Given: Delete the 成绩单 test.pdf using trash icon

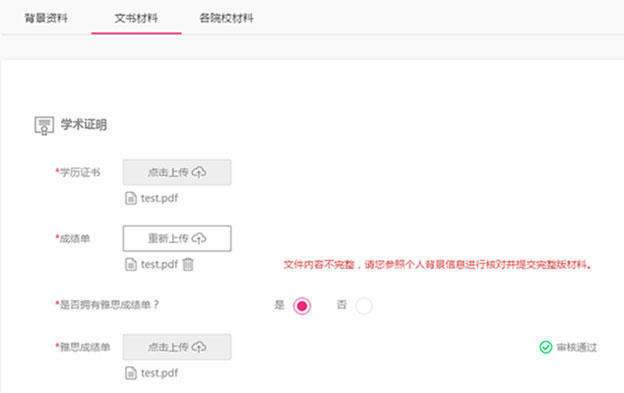Looking at the screenshot, I should (x=188, y=265).
